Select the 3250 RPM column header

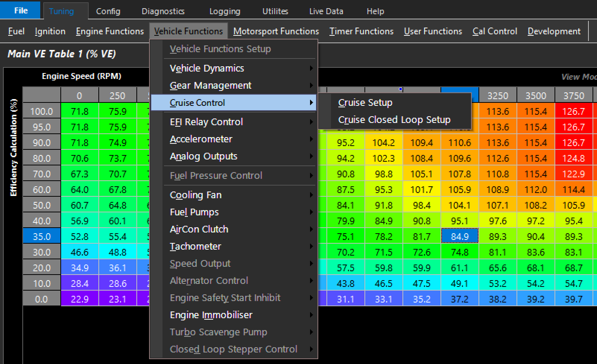(498, 95)
